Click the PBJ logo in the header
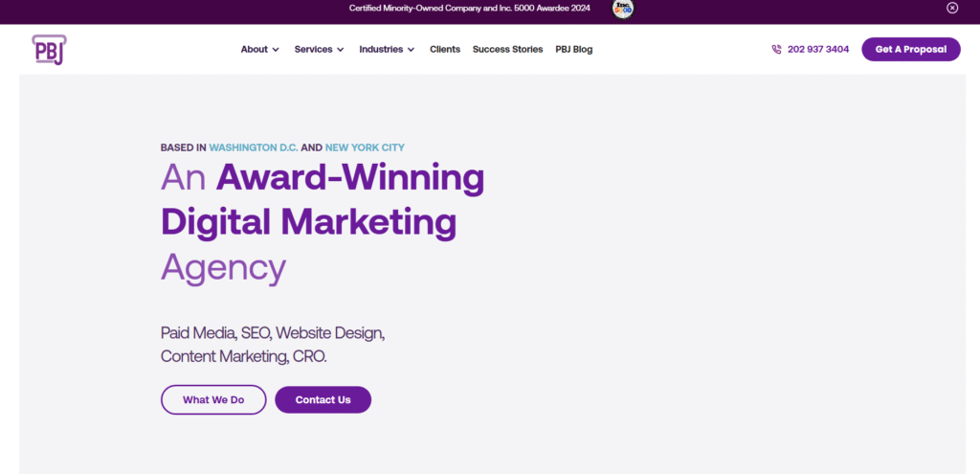The width and height of the screenshot is (980, 474). click(x=50, y=50)
